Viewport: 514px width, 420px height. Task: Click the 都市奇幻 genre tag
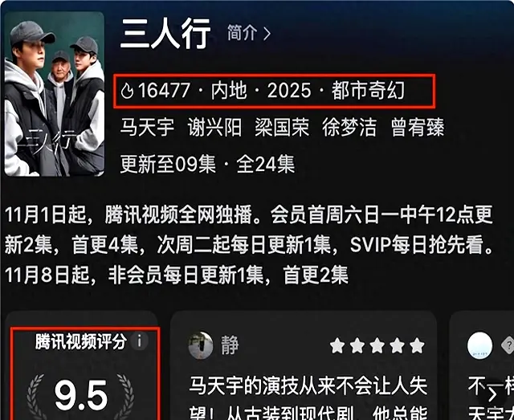pos(369,91)
